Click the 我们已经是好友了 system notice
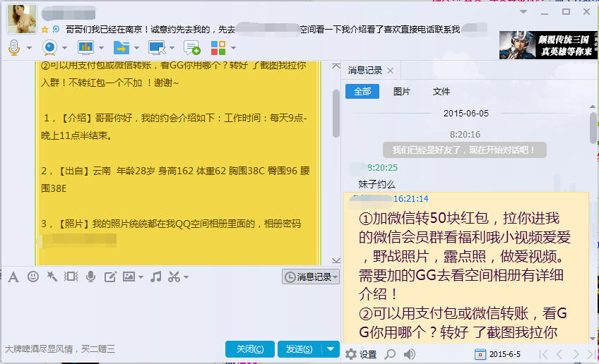 pyautogui.click(x=465, y=150)
